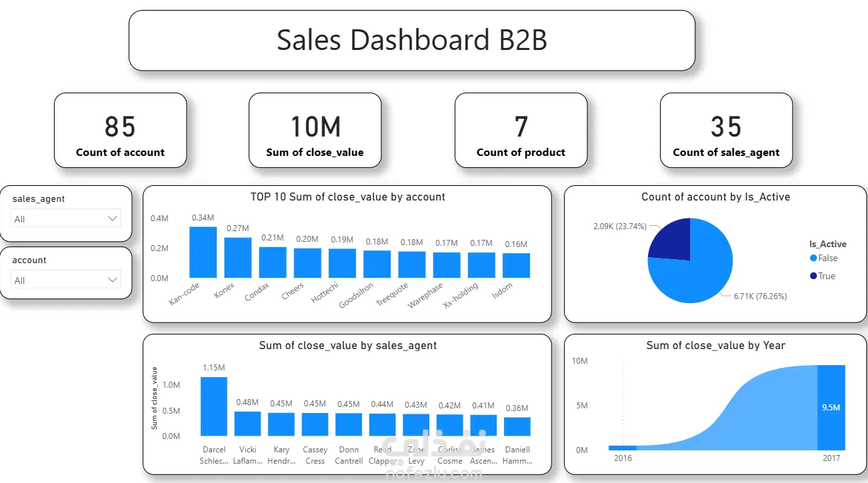The height and width of the screenshot is (483, 868).
Task: Click the Count of account by Is_Active title
Action: [x=715, y=197]
